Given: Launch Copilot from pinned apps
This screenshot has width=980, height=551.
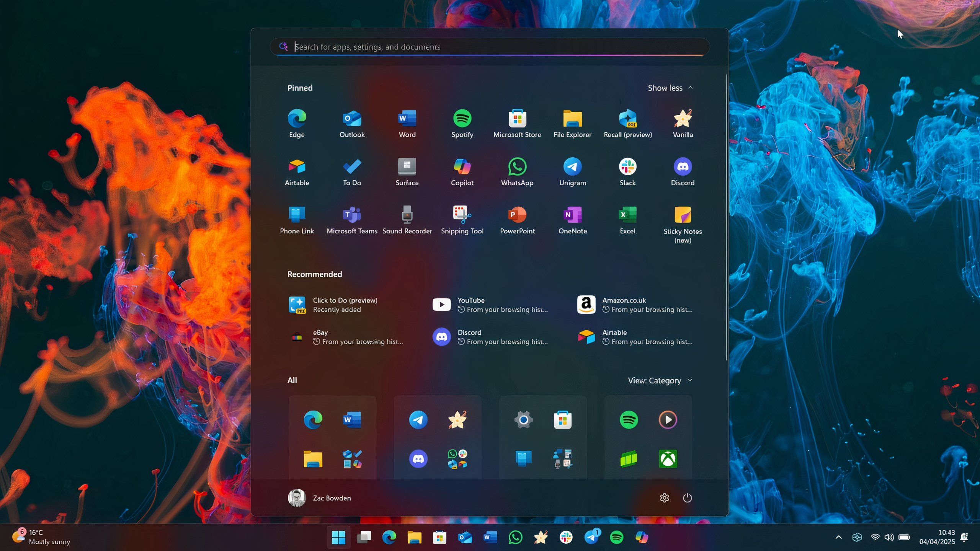Looking at the screenshot, I should [x=462, y=171].
